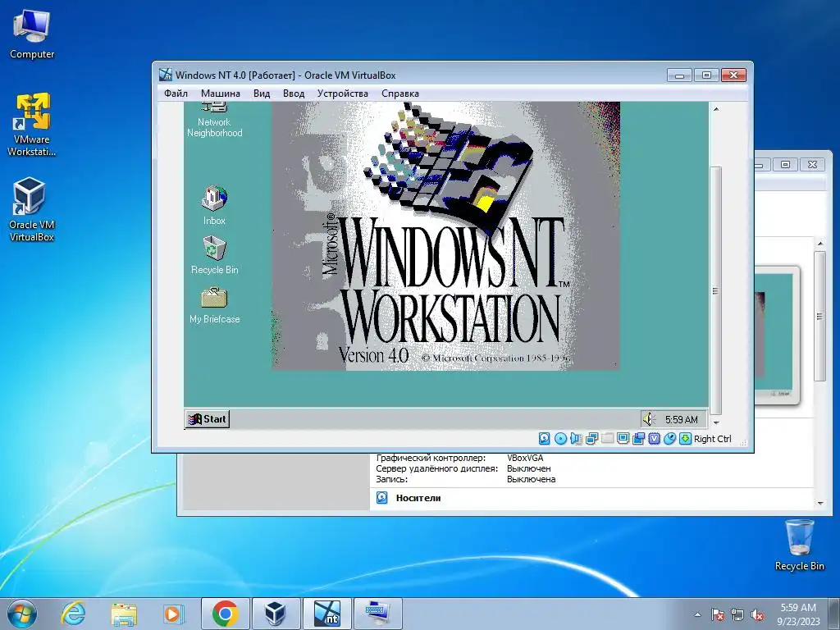
Task: Click the Right Ctrl host key label
Action: (713, 439)
